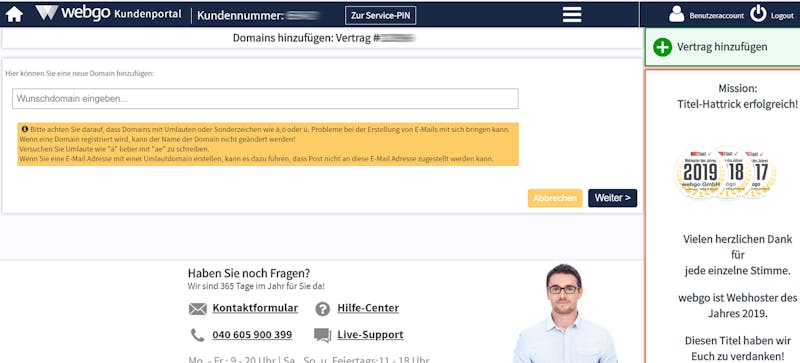This screenshot has height=363, width=800.
Task: Click the green plus Vertrag hinzufügen icon
Action: tap(663, 47)
